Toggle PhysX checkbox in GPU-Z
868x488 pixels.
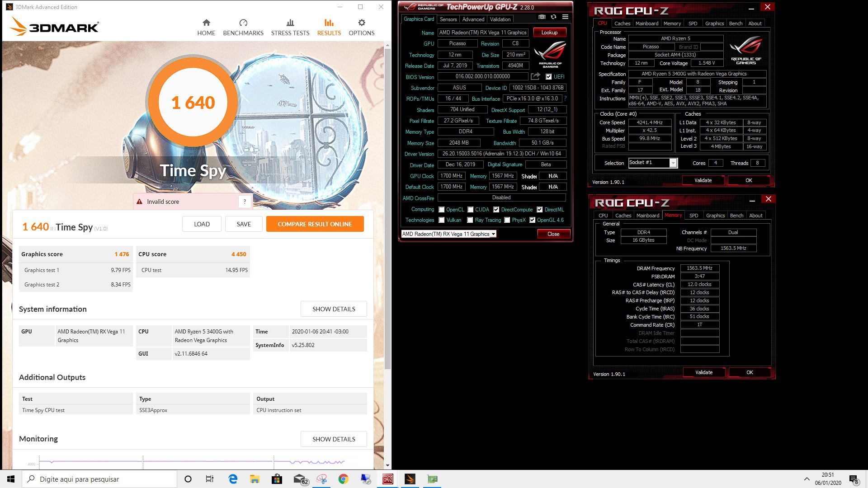click(507, 220)
